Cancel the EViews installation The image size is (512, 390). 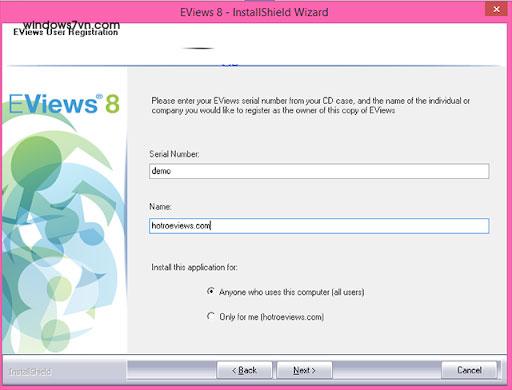click(x=469, y=370)
